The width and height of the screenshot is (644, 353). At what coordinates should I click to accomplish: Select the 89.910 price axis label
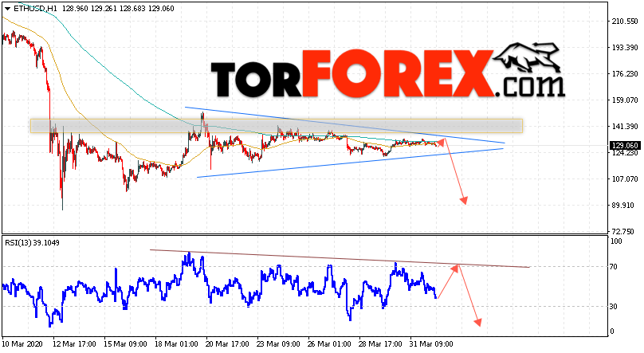click(625, 206)
